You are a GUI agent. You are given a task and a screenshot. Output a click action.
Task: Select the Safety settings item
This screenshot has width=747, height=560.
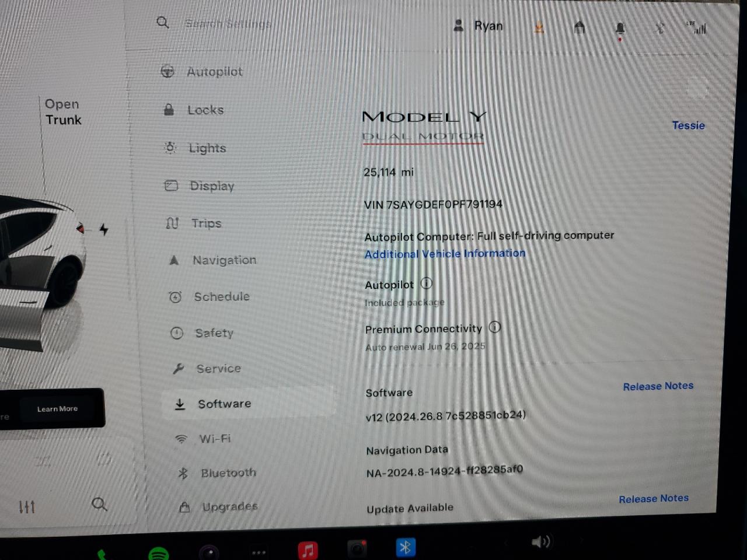pos(202,333)
